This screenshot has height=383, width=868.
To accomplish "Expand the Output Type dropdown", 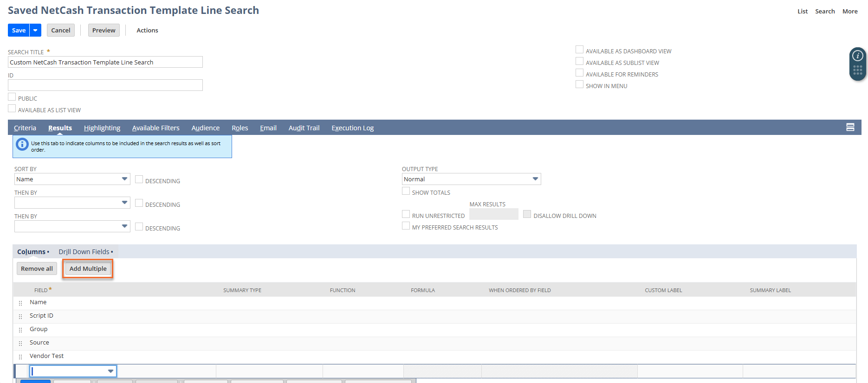I will pyautogui.click(x=471, y=179).
